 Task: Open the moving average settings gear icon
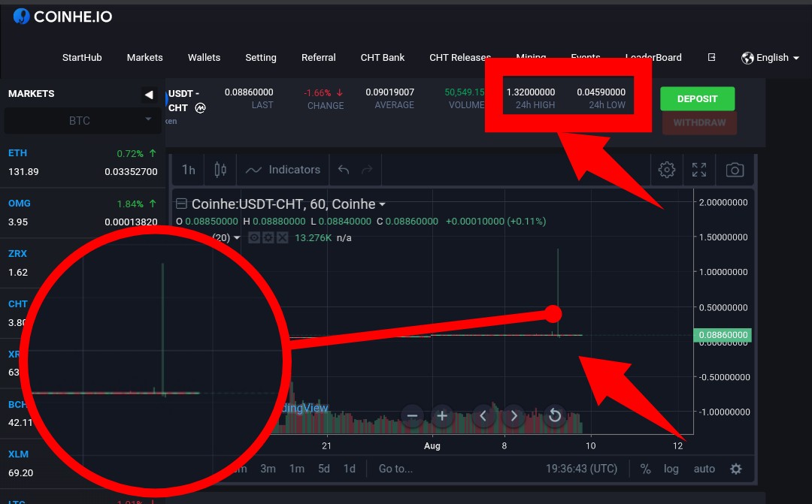point(268,237)
